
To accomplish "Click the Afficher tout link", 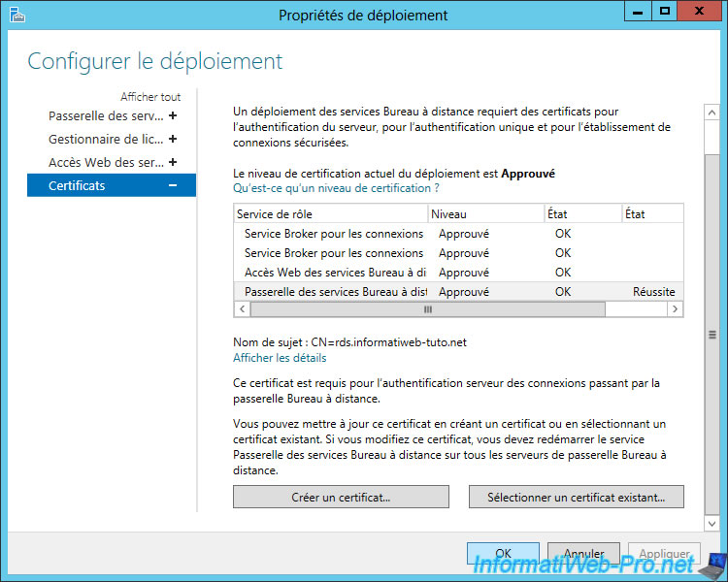I will point(150,97).
